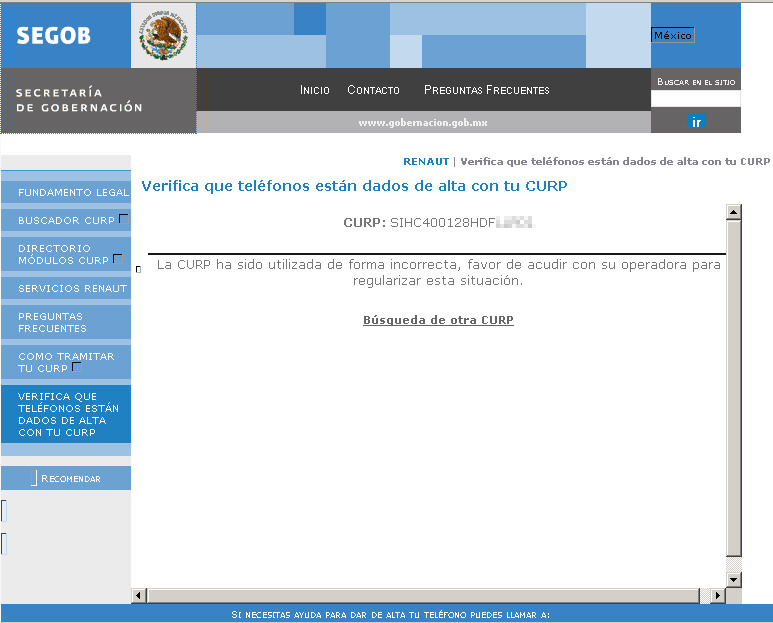Open the Contacto menu item
The width and height of the screenshot is (773, 623).
click(373, 90)
